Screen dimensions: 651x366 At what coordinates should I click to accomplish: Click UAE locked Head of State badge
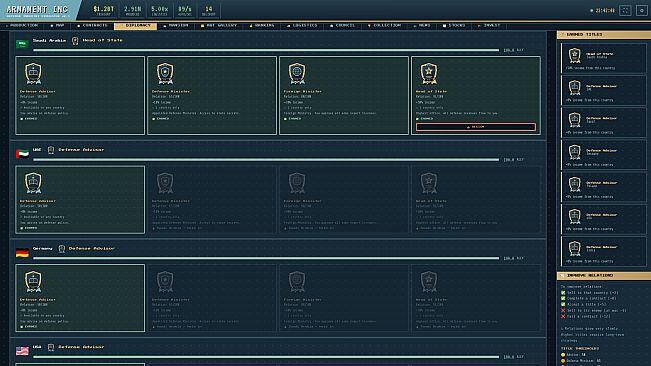click(428, 183)
